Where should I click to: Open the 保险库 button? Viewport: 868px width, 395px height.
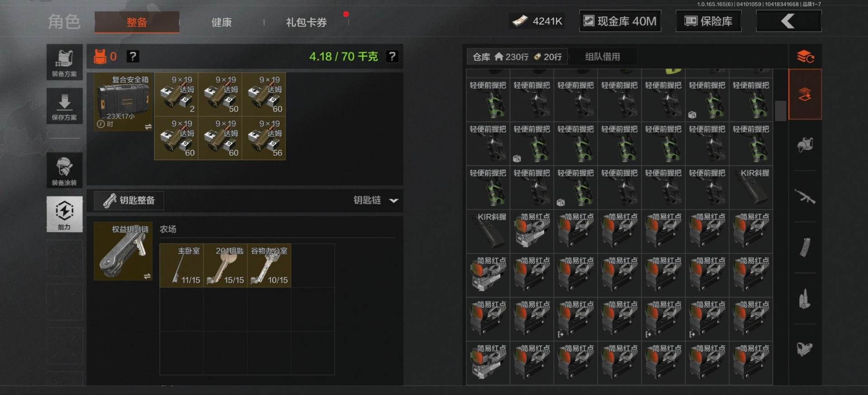(x=708, y=21)
